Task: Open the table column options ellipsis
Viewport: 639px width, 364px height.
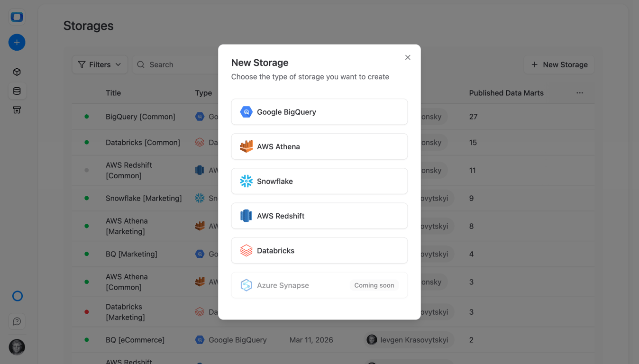Action: tap(580, 93)
